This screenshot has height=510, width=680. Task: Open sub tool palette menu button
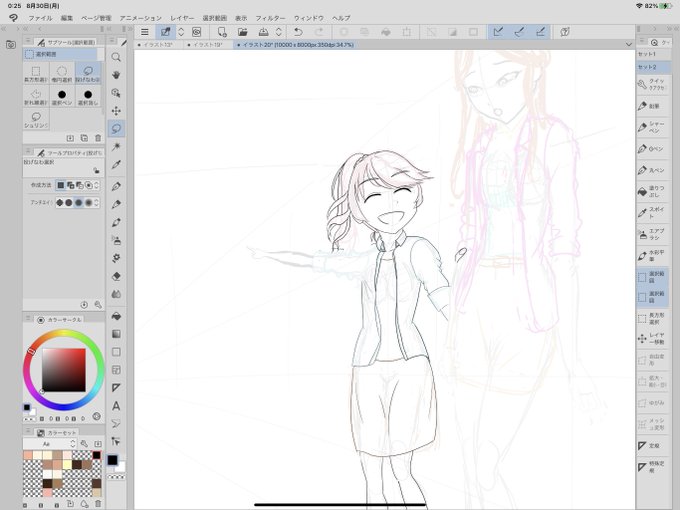pyautogui.click(x=28, y=42)
